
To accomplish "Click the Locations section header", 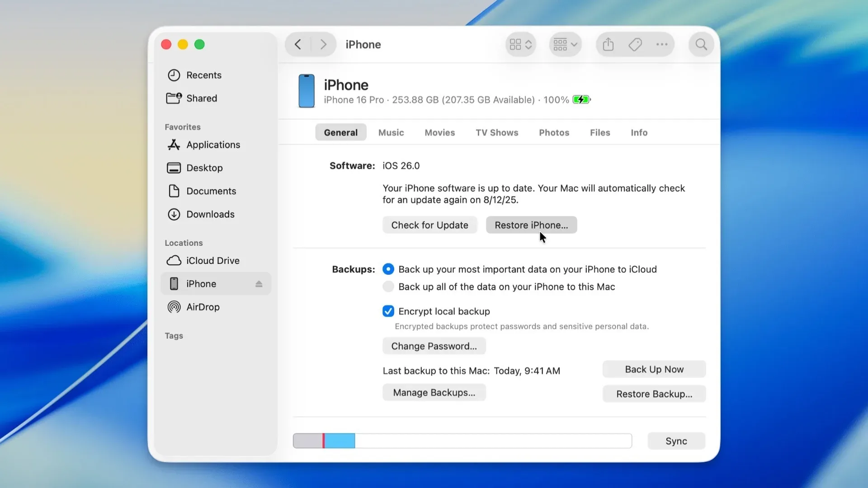I will click(184, 243).
